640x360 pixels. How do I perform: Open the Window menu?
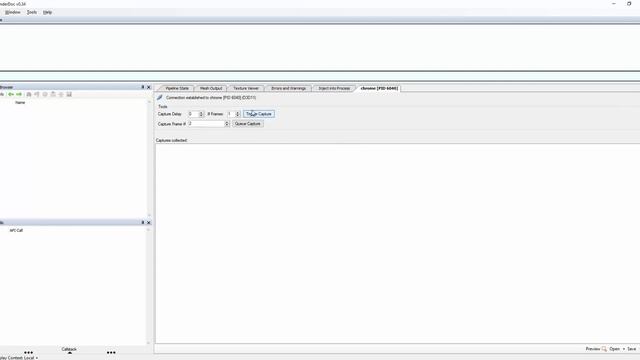click(13, 12)
